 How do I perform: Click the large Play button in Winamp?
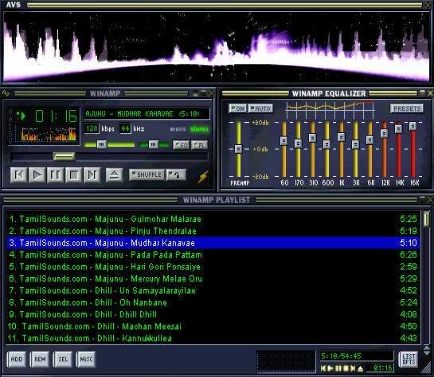(x=37, y=174)
